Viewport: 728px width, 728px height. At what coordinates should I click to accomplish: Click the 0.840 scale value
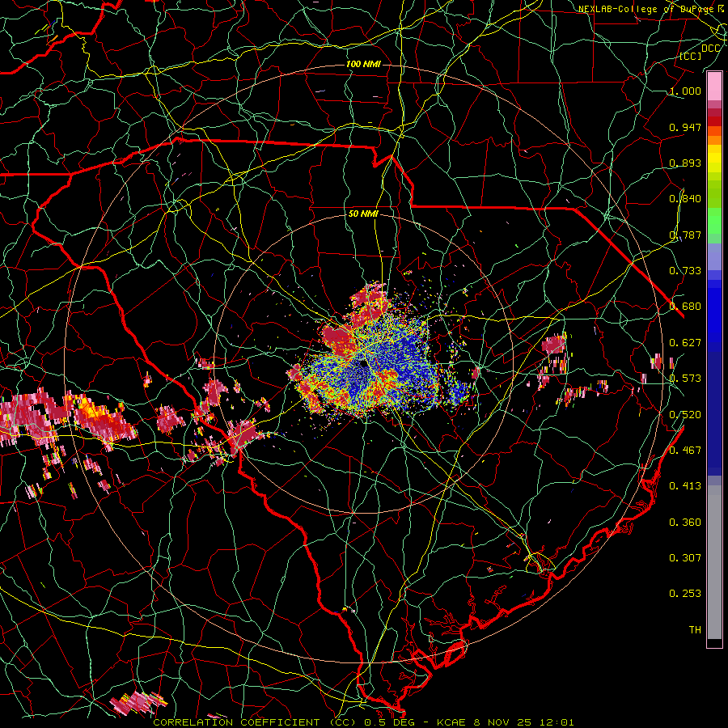[685, 199]
